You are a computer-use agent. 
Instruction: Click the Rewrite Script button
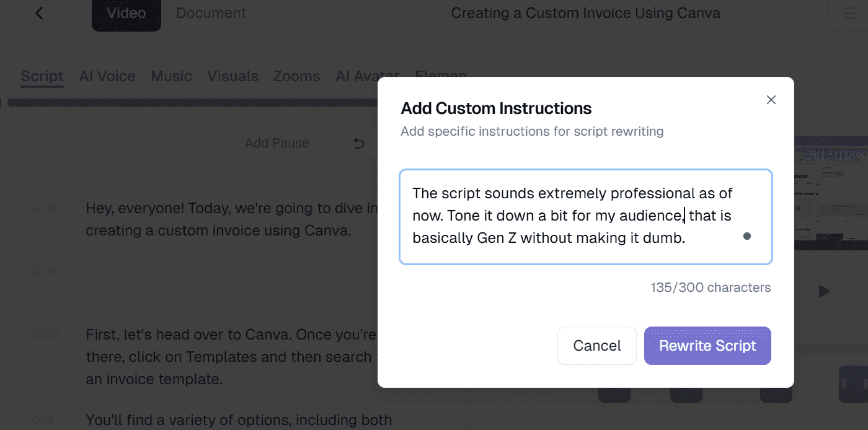coord(707,345)
